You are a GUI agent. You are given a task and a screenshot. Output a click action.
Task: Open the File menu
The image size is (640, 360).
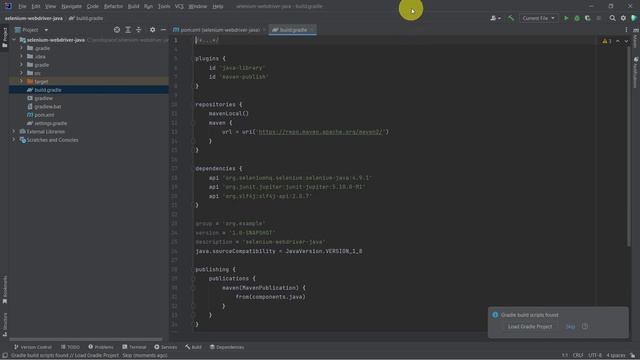coord(22,7)
